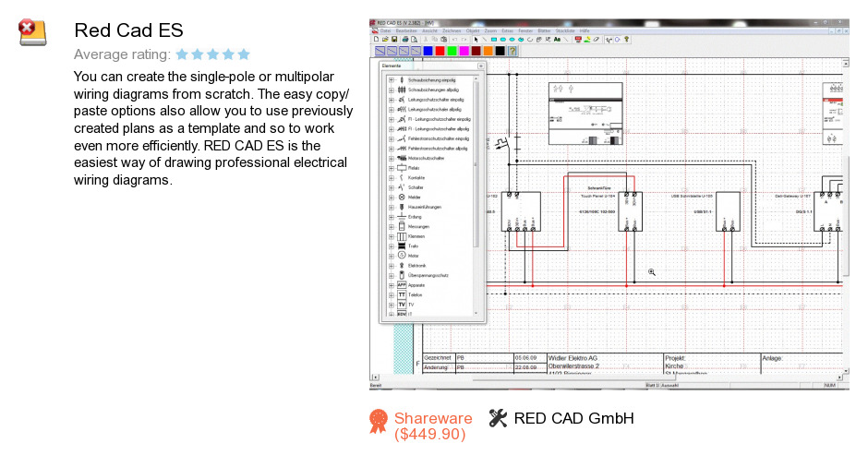
Task: Click the TV symbol icon in tree
Action: 402,305
